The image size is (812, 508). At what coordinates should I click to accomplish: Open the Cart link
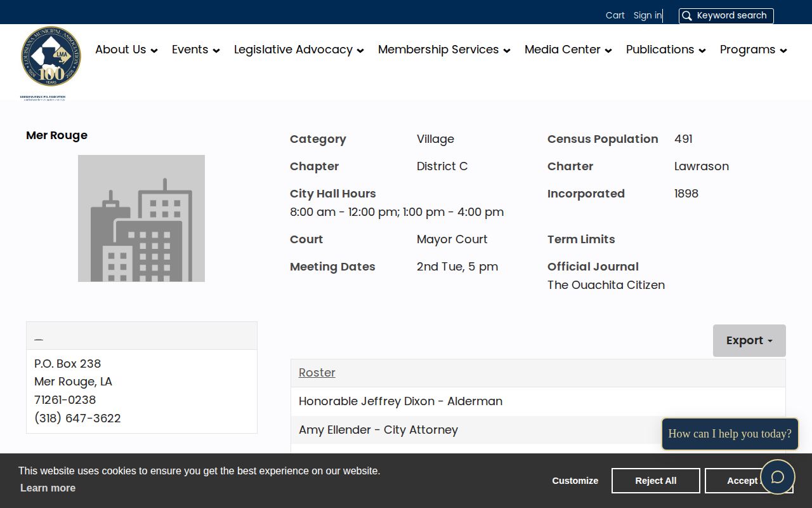615,15
